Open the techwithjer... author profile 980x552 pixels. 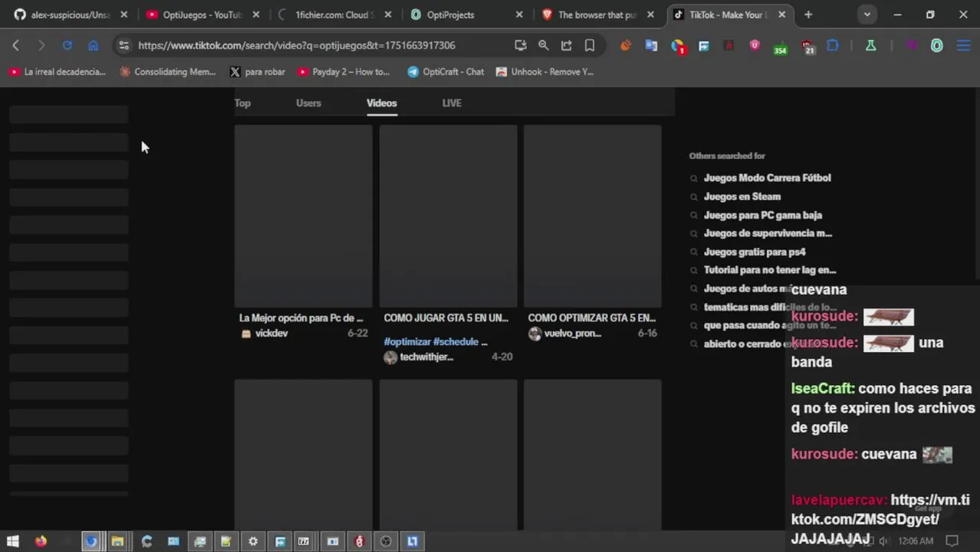coord(419,357)
